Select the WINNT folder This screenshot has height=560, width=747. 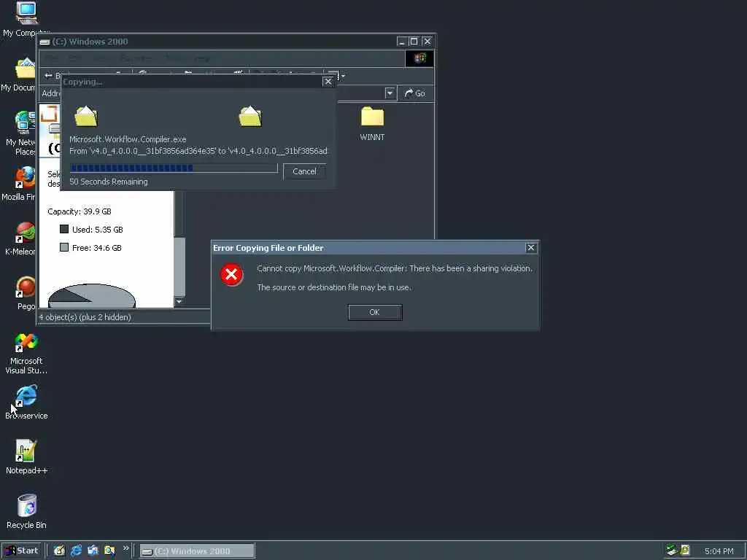(372, 124)
